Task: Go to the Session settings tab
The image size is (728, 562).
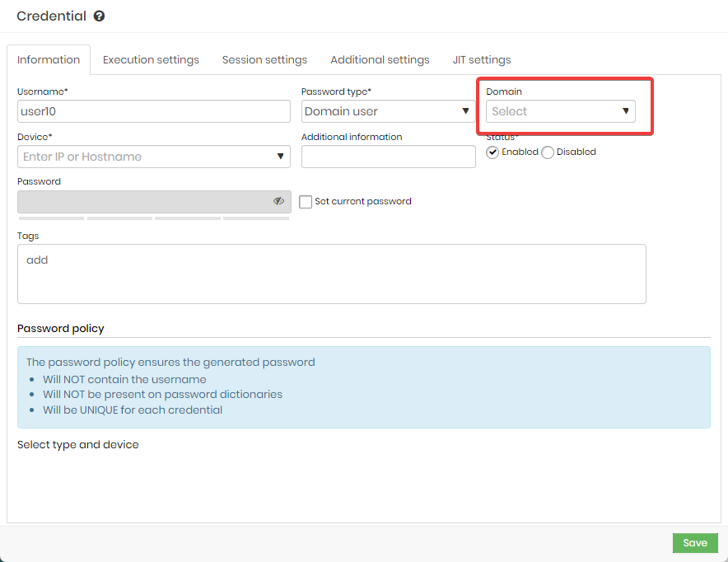Action: 264,60
